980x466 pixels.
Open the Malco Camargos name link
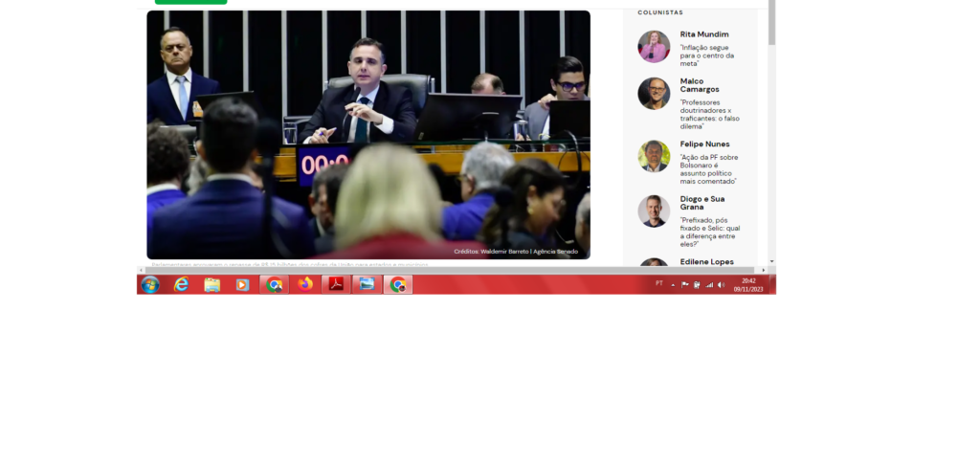click(700, 85)
